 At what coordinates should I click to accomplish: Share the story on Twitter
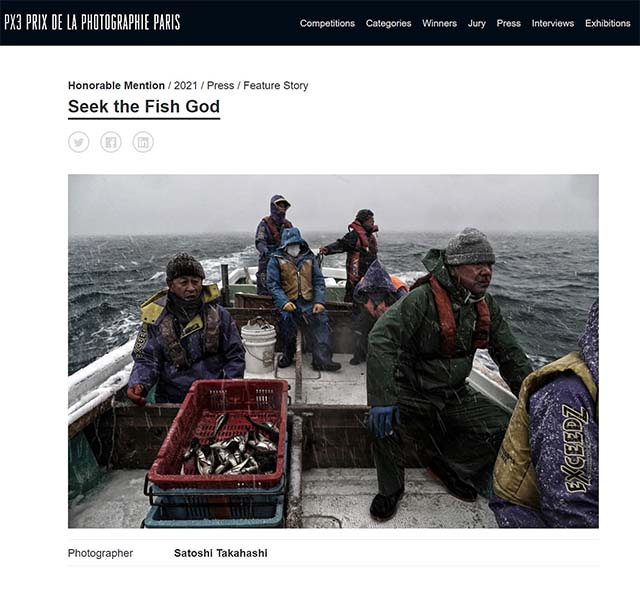point(78,142)
